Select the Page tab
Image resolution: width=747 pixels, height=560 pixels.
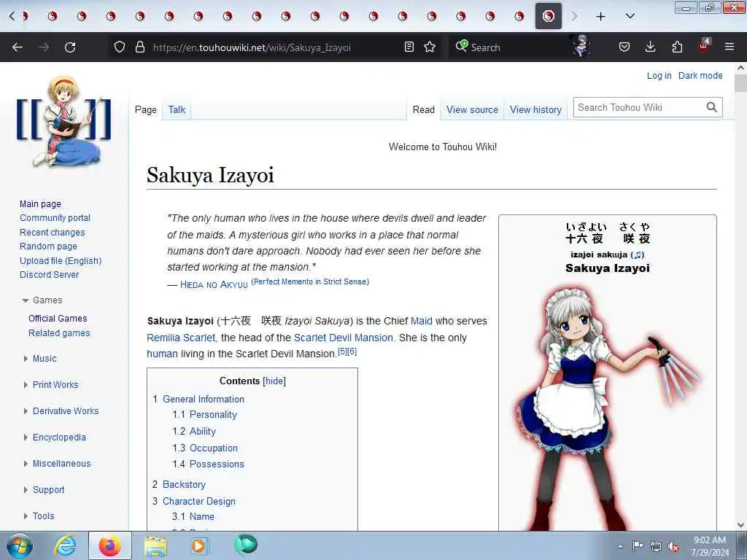[x=145, y=110]
